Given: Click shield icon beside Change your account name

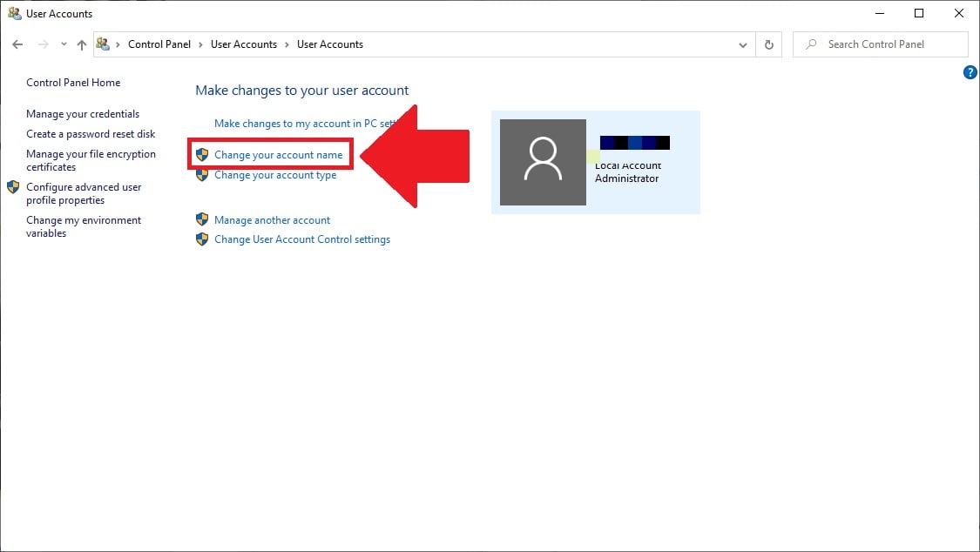Looking at the screenshot, I should (202, 154).
